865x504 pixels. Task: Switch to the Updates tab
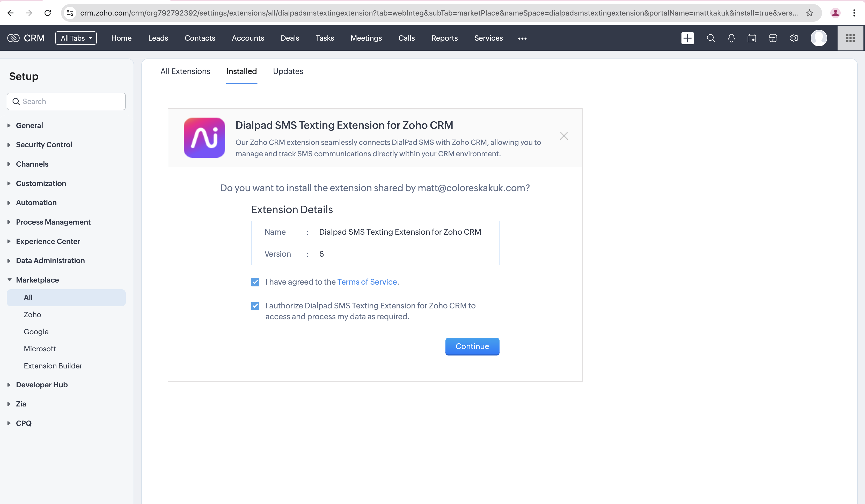point(288,71)
